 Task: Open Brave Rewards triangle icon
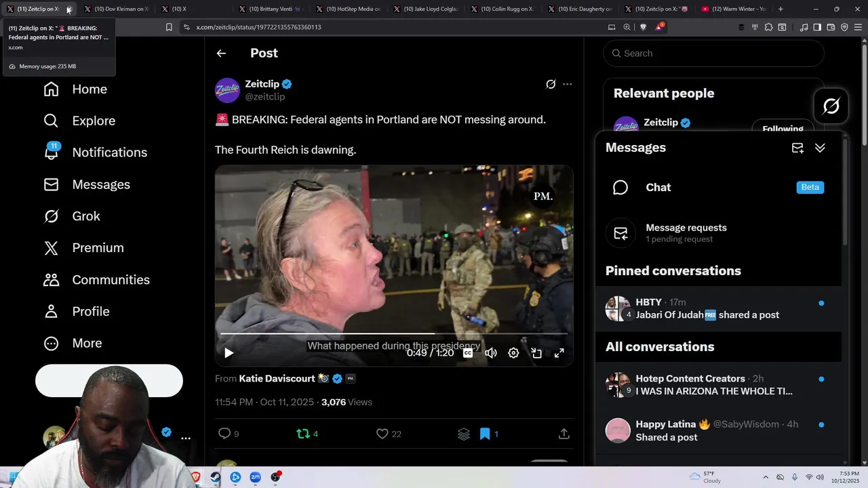tap(659, 27)
